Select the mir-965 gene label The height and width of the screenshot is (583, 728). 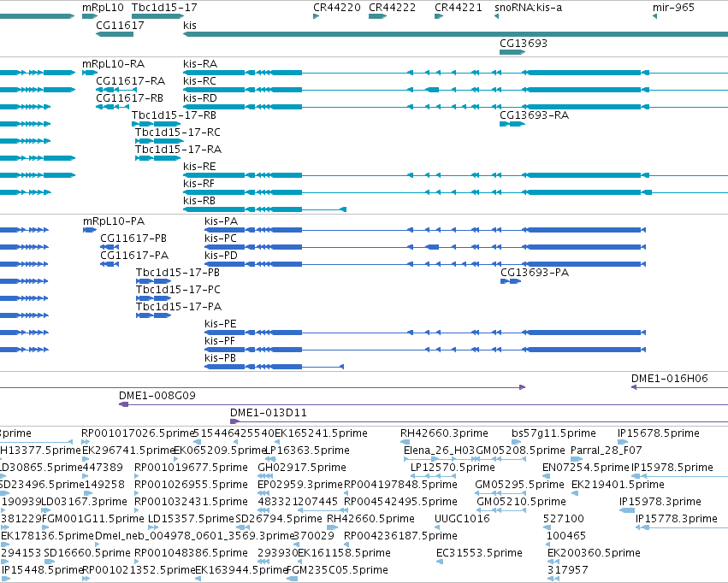tap(673, 8)
